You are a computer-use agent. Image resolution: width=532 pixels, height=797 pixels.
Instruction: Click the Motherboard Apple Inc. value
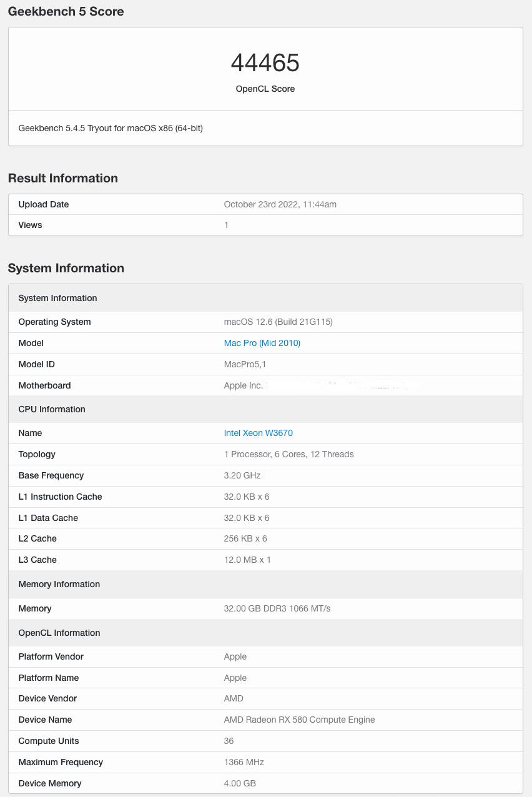tap(244, 385)
